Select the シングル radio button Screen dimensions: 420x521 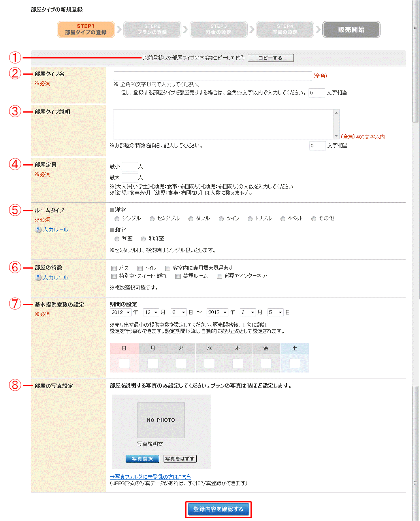point(117,218)
